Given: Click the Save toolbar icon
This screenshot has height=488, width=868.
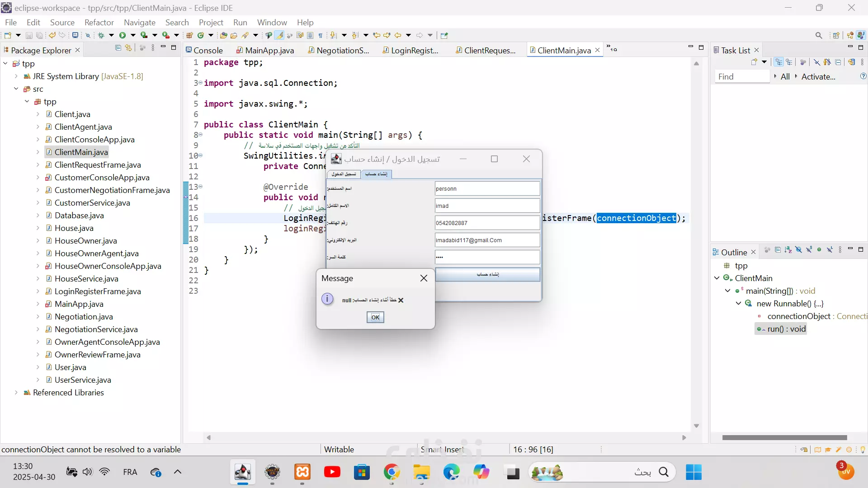Looking at the screenshot, I should (29, 35).
